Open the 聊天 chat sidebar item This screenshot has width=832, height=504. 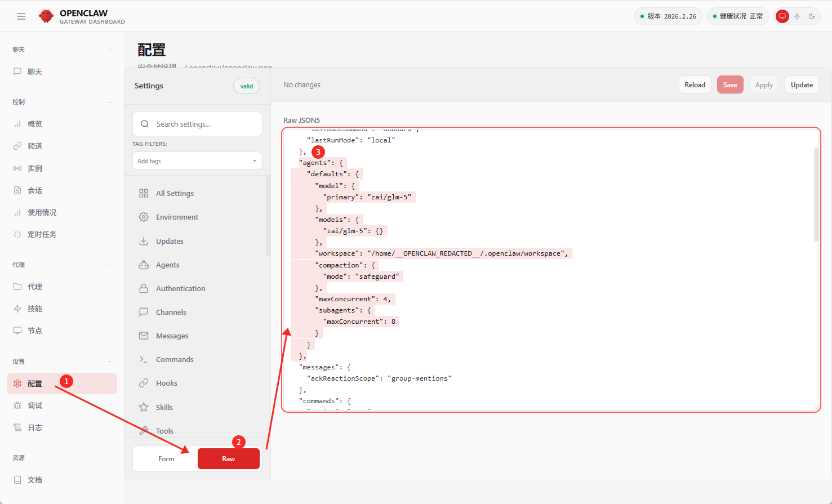click(x=34, y=72)
